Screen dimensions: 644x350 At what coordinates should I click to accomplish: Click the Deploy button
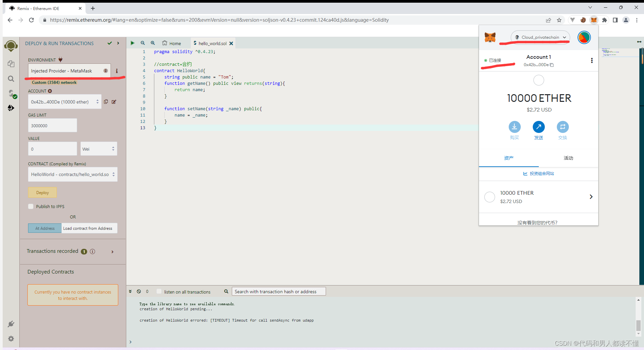click(x=42, y=192)
